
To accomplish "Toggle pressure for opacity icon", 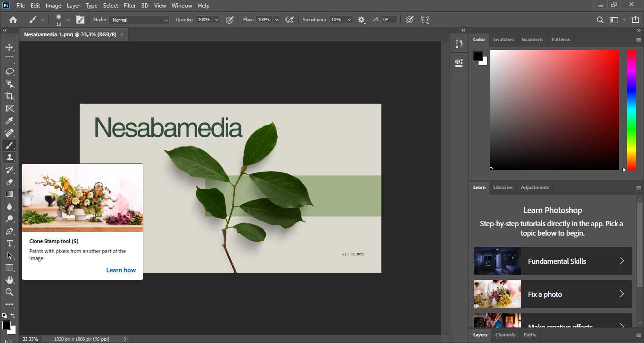I will pyautogui.click(x=230, y=20).
